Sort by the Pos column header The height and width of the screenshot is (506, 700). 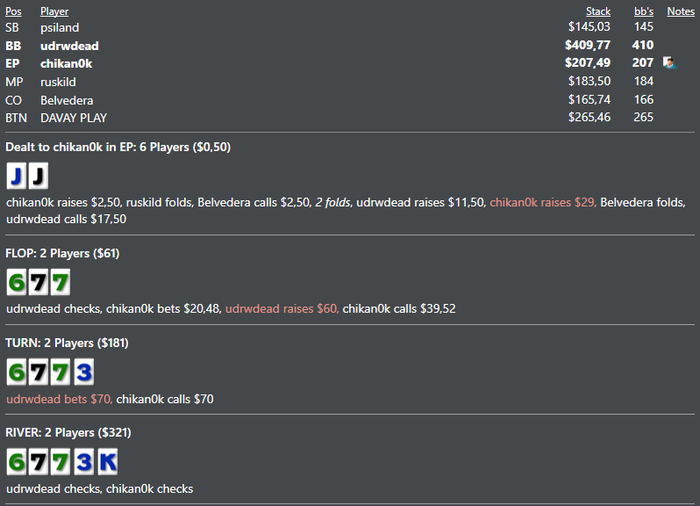pos(12,11)
